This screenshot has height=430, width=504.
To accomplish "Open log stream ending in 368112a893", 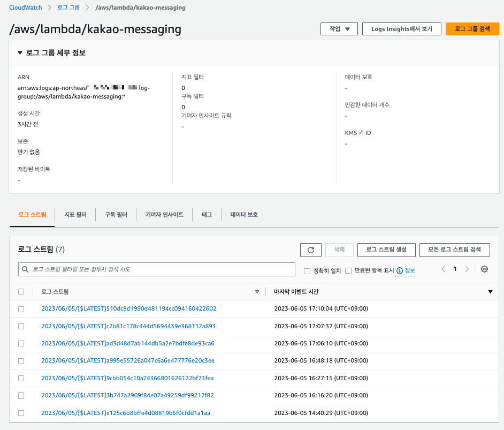I will coord(128,326).
